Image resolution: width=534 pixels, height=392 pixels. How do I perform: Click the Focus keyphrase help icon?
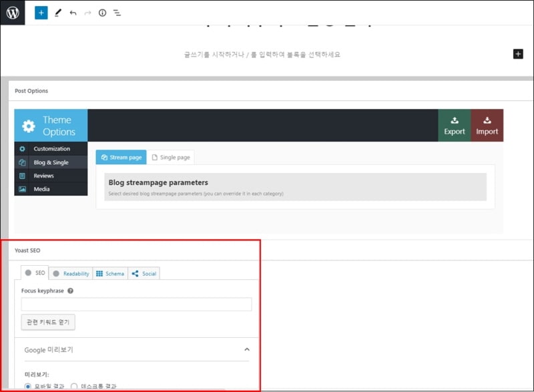pyautogui.click(x=71, y=290)
